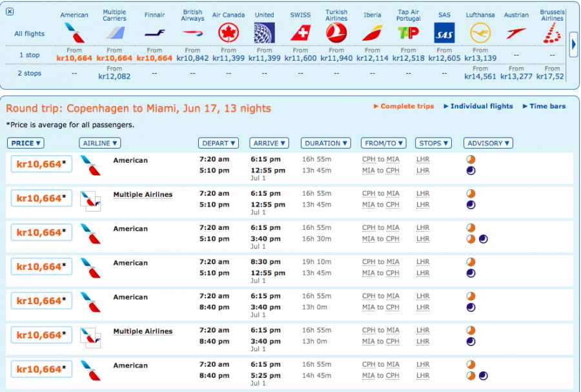Click the American Airlines logo in carrier matrix
This screenshot has width=581, height=392.
tap(74, 32)
